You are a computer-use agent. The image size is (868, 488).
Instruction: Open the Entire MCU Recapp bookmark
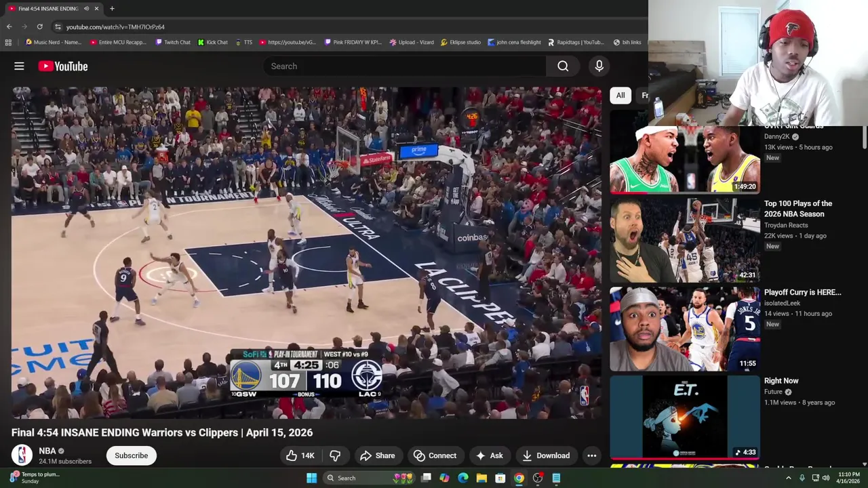[118, 42]
